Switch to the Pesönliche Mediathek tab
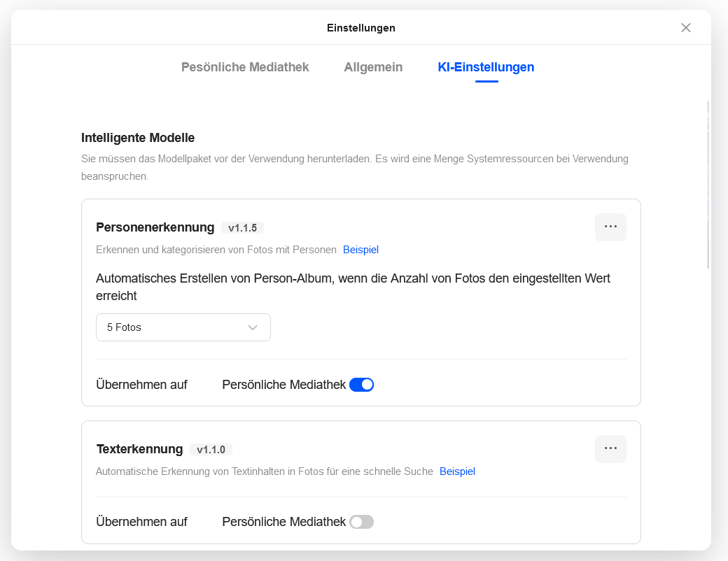 click(x=245, y=67)
